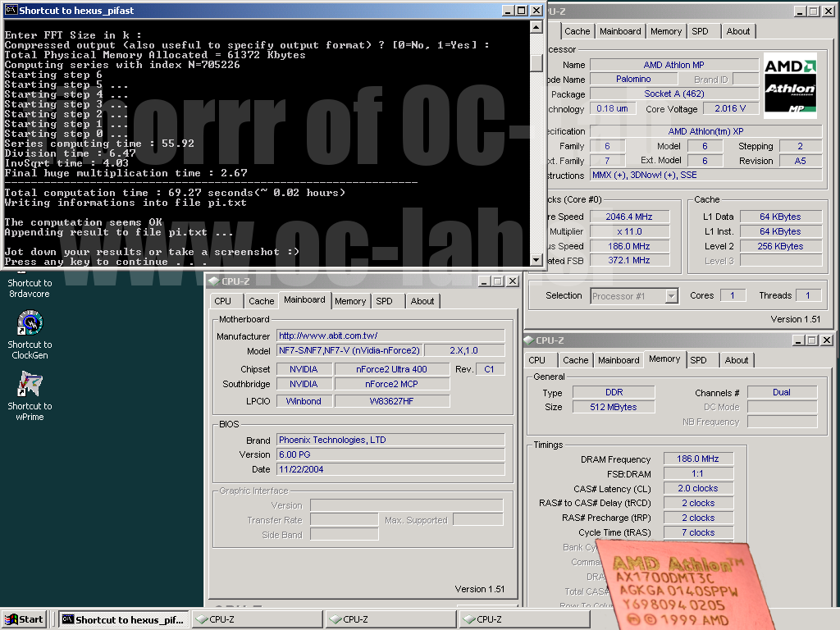840x630 pixels.
Task: Select the nForce2 Ultra 400 chipset value
Action: pos(391,369)
